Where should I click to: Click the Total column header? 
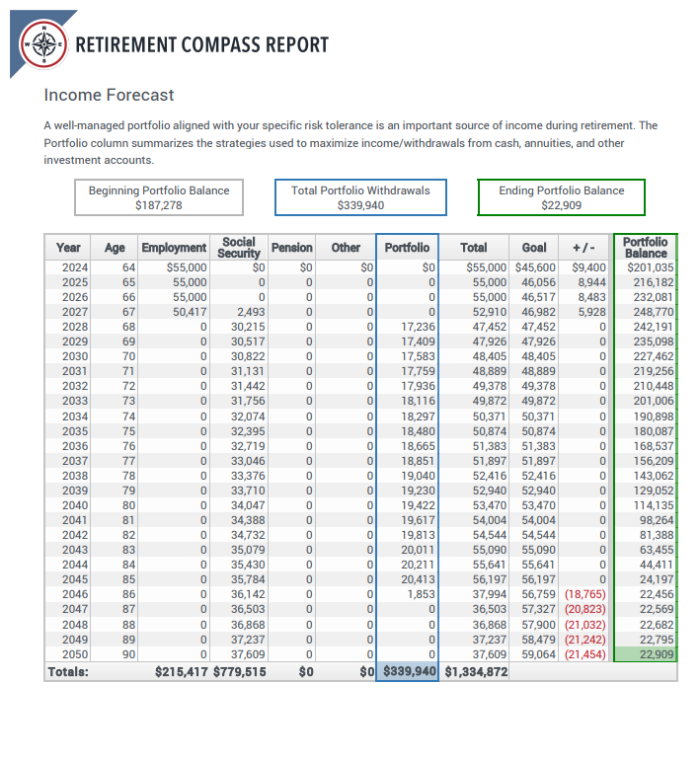(x=474, y=248)
